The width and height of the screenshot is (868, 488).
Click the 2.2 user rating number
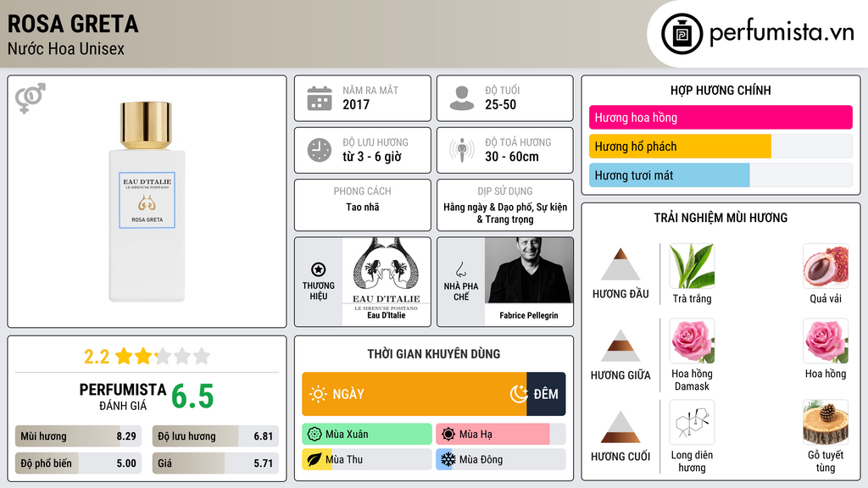pos(97,357)
